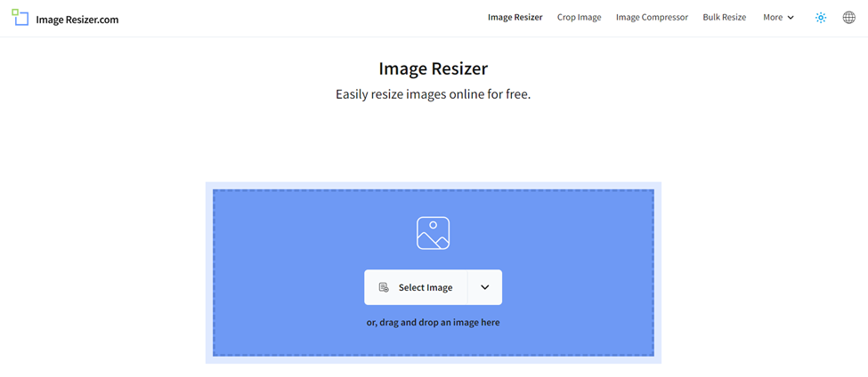
Task: Go to Image Resizer nav item
Action: (515, 18)
